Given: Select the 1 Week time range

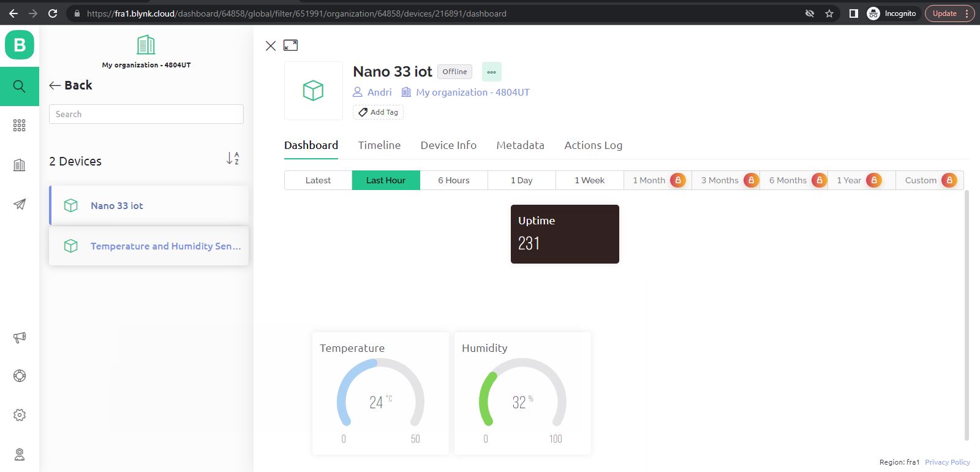Looking at the screenshot, I should (x=590, y=180).
